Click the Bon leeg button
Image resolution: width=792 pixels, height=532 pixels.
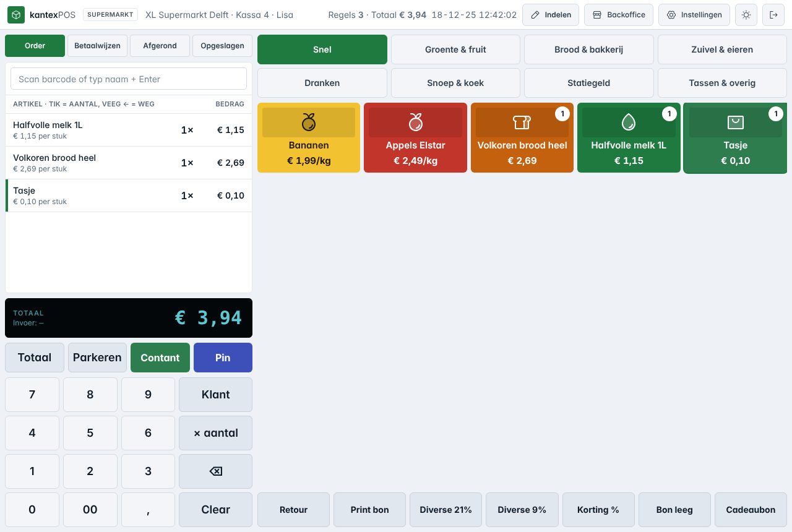click(674, 510)
